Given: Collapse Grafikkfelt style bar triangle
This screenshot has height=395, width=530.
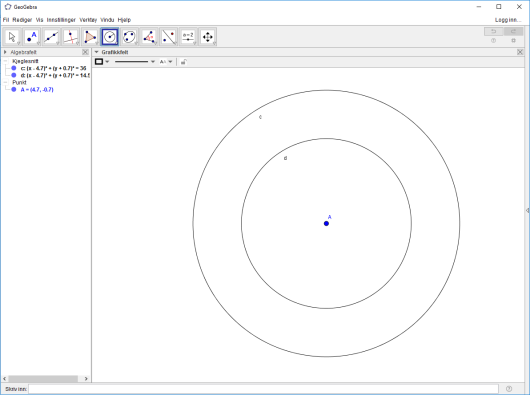Looking at the screenshot, I should point(96,52).
